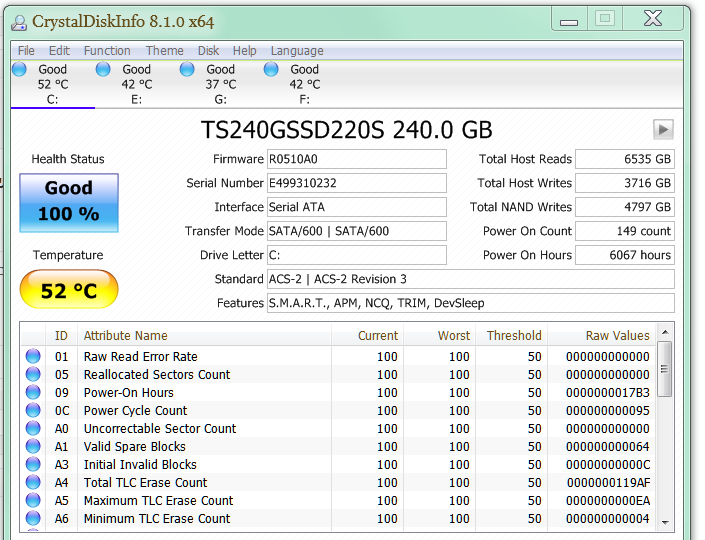Select the C: disk tab

click(53, 84)
